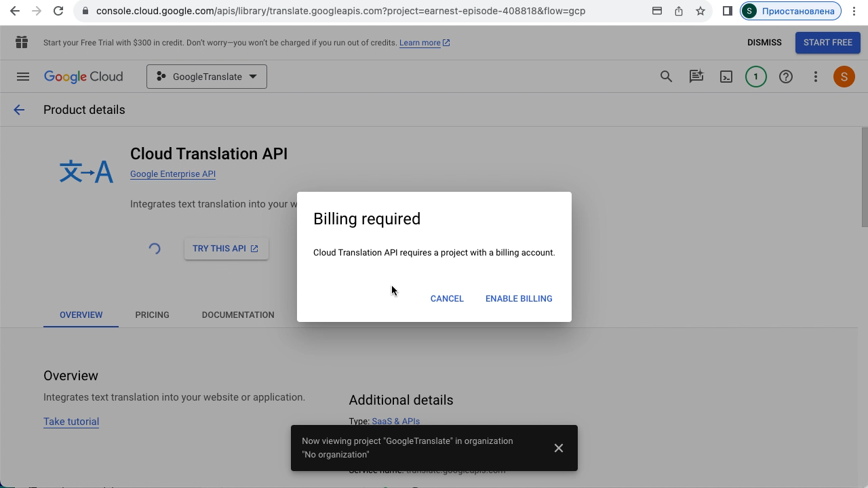
Task: Close the project notification toast
Action: (558, 448)
